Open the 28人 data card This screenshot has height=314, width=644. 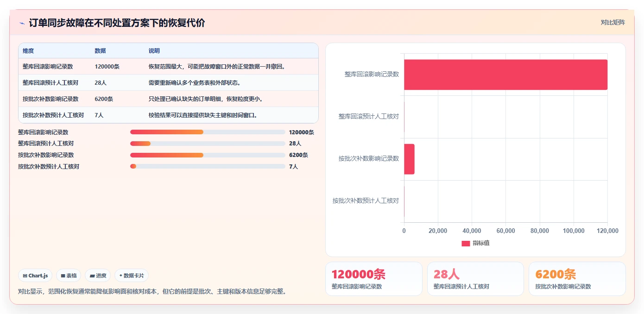[x=475, y=279]
